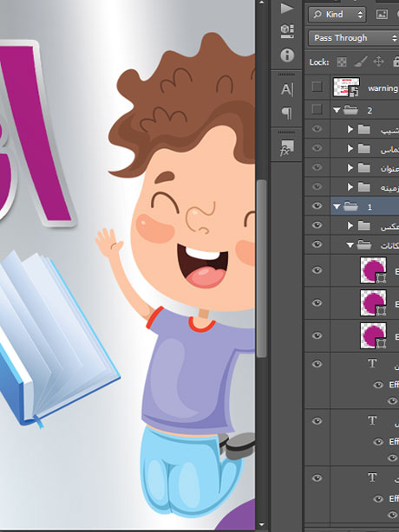
Task: Lock transparent pixels checkerboard icon
Action: [341, 62]
